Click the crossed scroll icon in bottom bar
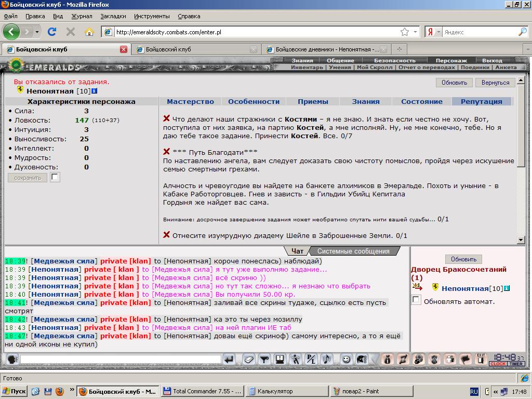 (x=403, y=360)
